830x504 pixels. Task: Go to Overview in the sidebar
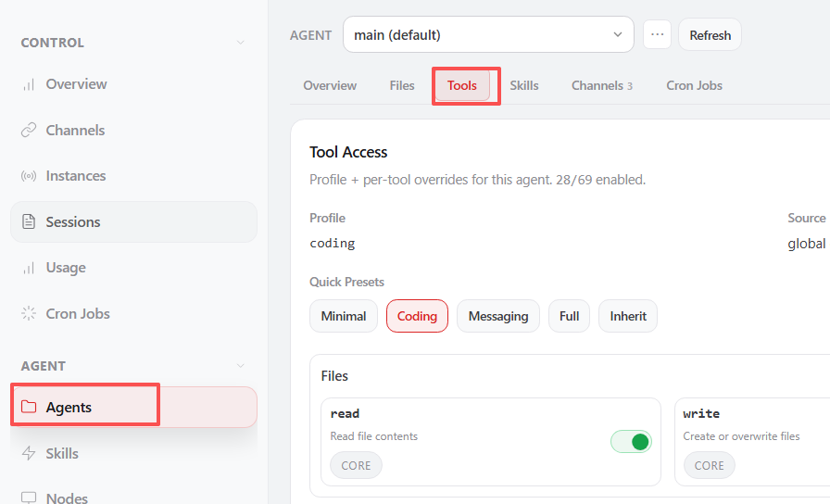[x=133, y=84]
